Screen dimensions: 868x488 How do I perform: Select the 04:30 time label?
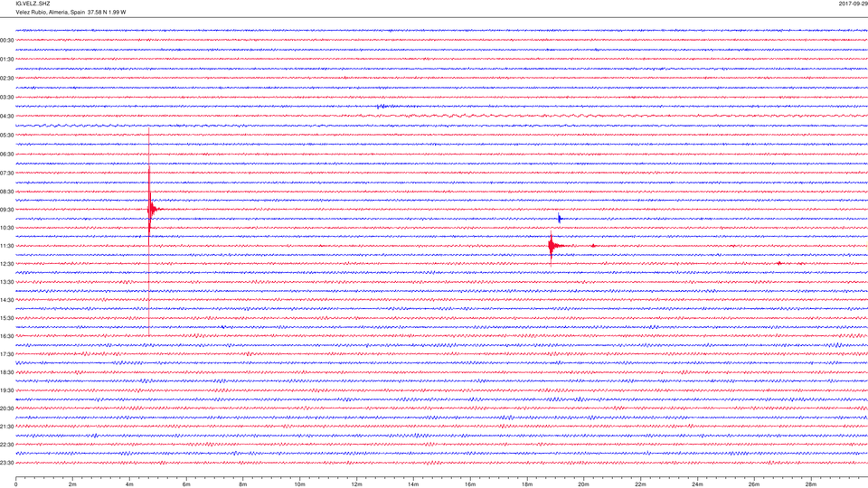[7, 117]
